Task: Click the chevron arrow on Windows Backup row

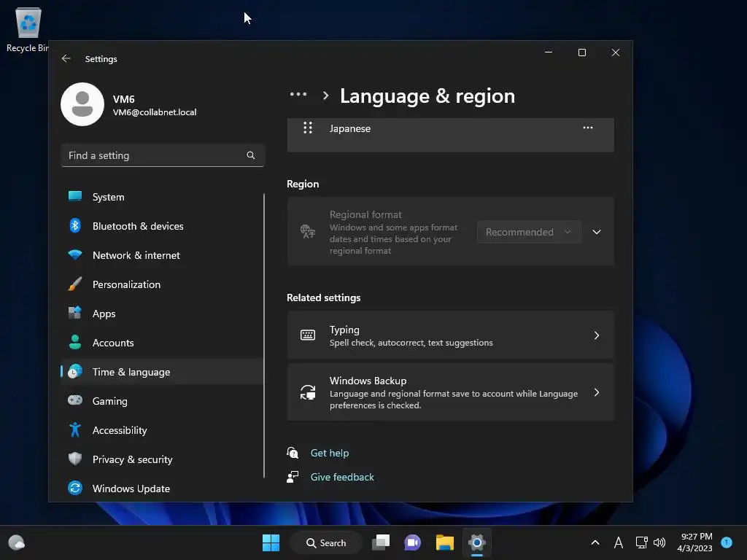Action: coord(597,392)
